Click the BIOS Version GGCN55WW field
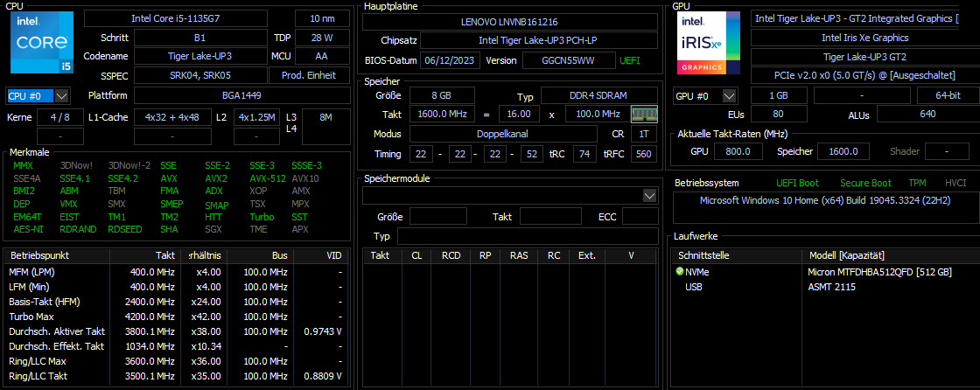The height and width of the screenshot is (390, 980). tap(568, 60)
